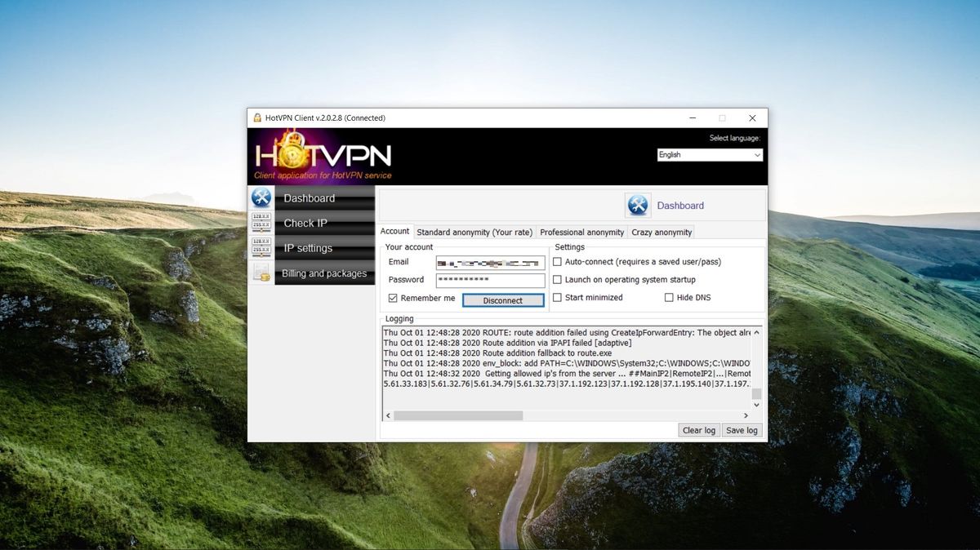980x550 pixels.
Task: Click the Billing and packages coins icon
Action: point(261,272)
